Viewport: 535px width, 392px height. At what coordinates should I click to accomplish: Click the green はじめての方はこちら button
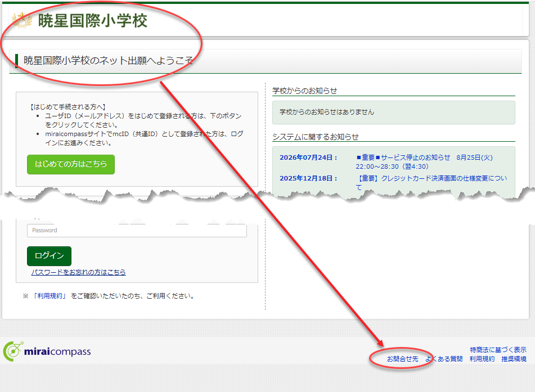click(71, 164)
